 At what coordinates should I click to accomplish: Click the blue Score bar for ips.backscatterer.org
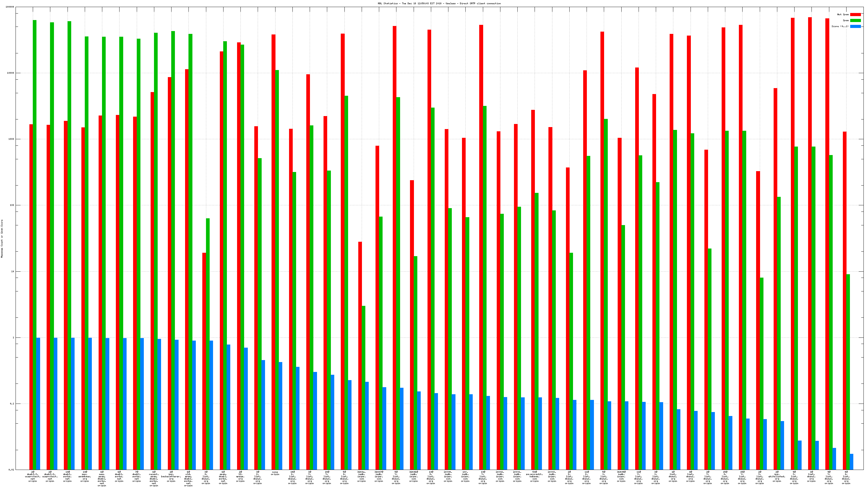click(x=177, y=404)
